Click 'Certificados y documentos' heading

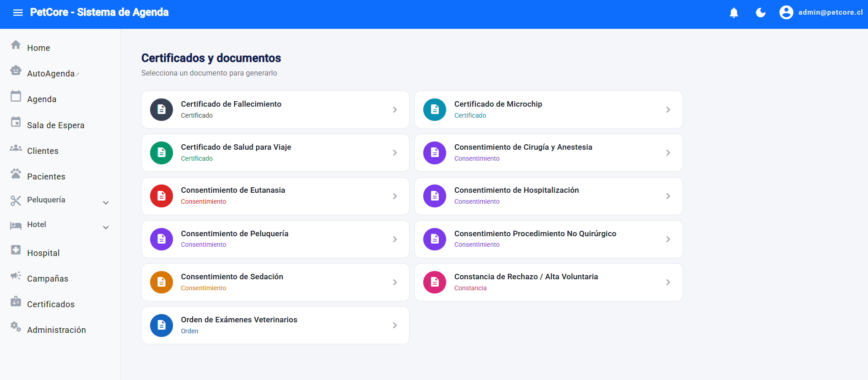coord(211,58)
